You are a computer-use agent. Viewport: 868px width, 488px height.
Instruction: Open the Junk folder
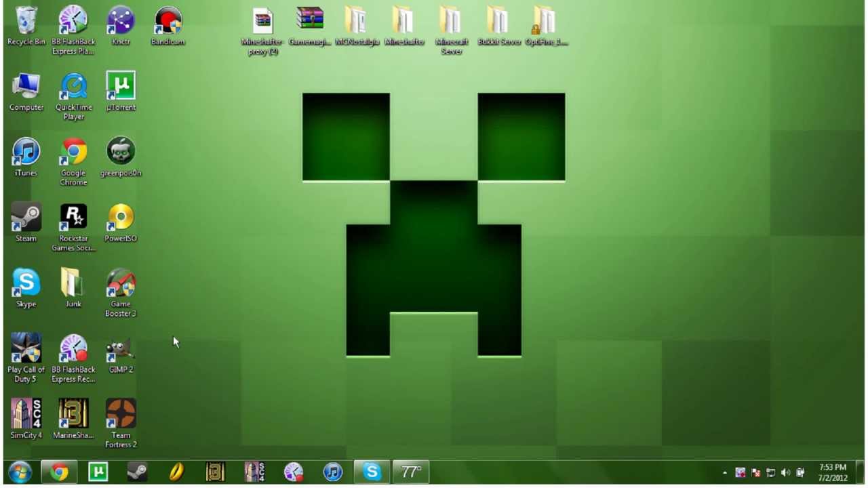pyautogui.click(x=73, y=289)
